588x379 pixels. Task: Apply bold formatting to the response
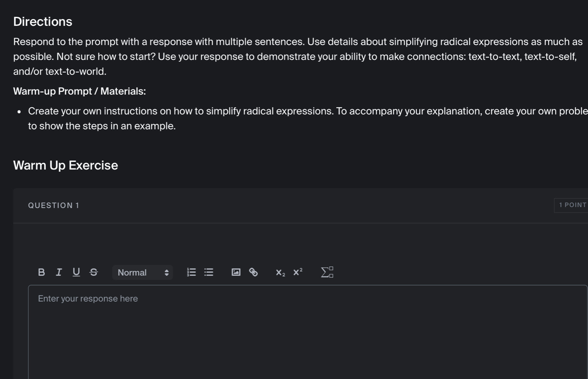tap(42, 272)
